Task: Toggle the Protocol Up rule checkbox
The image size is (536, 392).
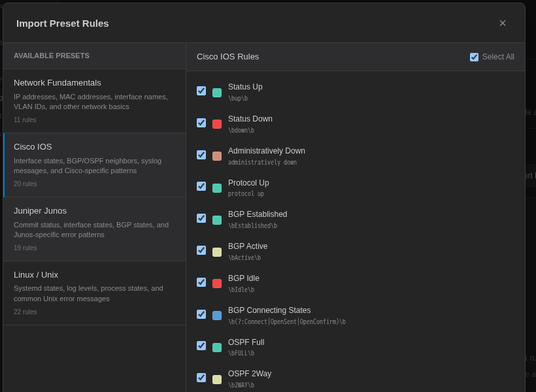Action: coord(201,186)
